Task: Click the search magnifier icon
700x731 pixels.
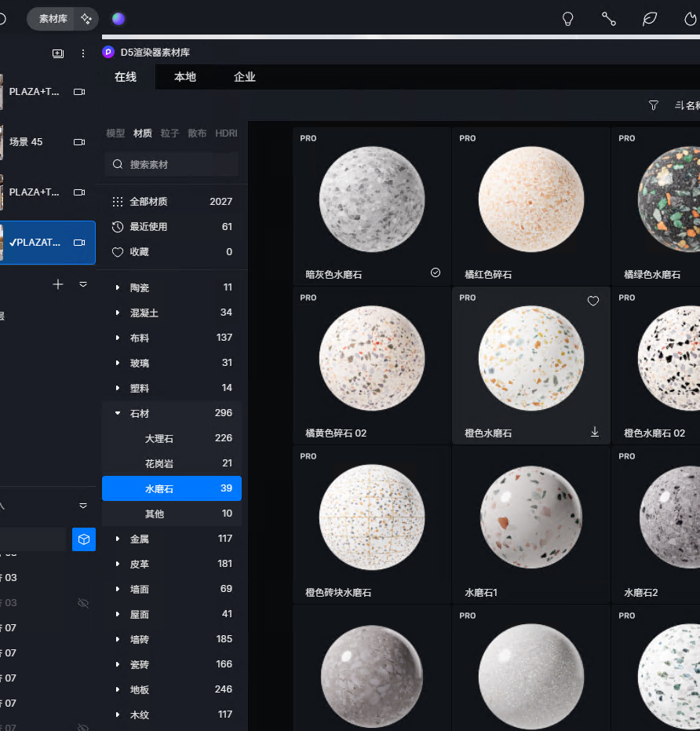Action: pos(118,164)
